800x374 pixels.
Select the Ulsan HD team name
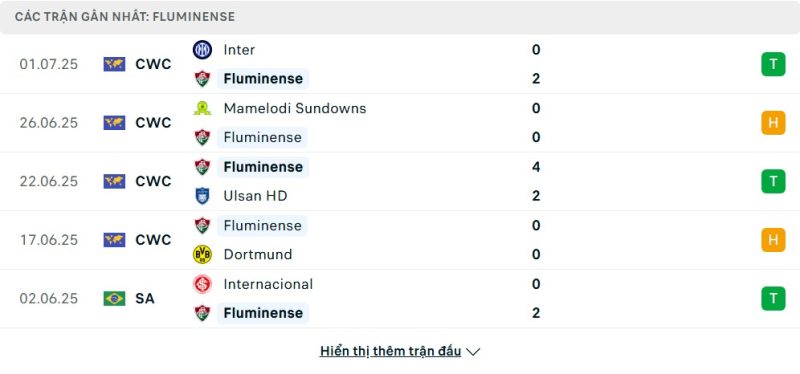255,196
